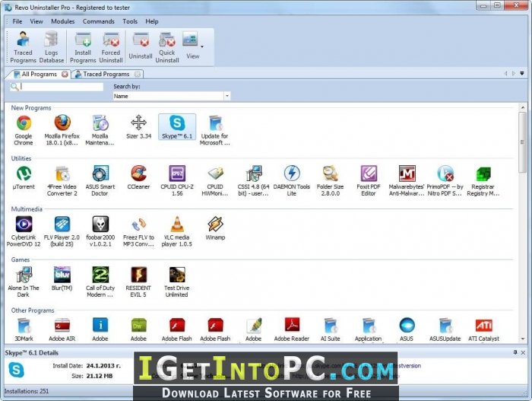Open the File menu

(17, 21)
